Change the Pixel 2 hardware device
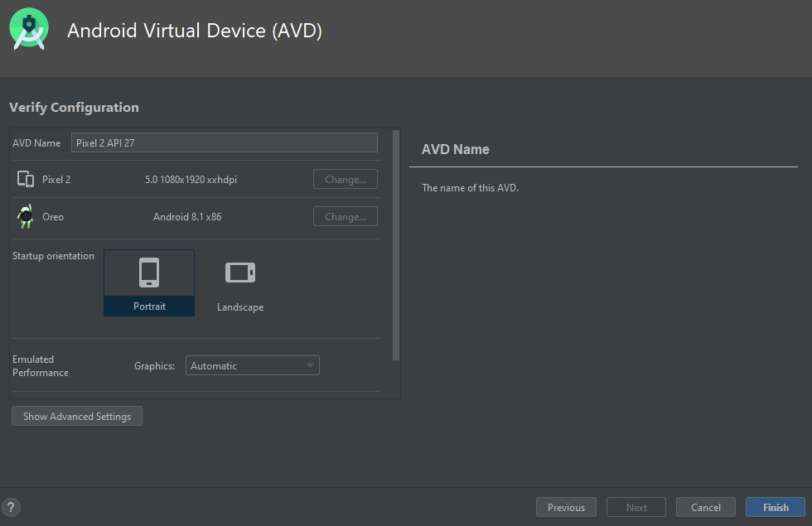This screenshot has height=526, width=812. tap(345, 179)
